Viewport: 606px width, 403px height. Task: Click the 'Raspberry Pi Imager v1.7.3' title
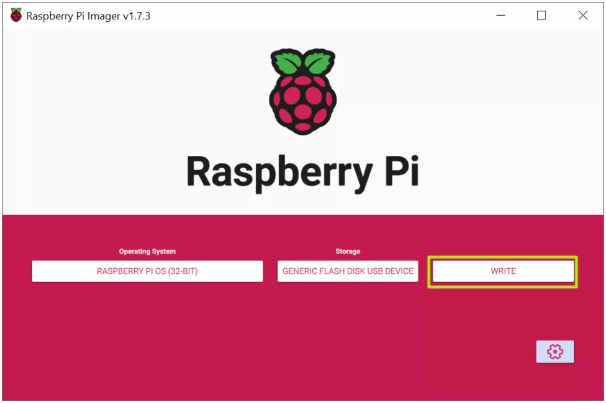point(88,16)
